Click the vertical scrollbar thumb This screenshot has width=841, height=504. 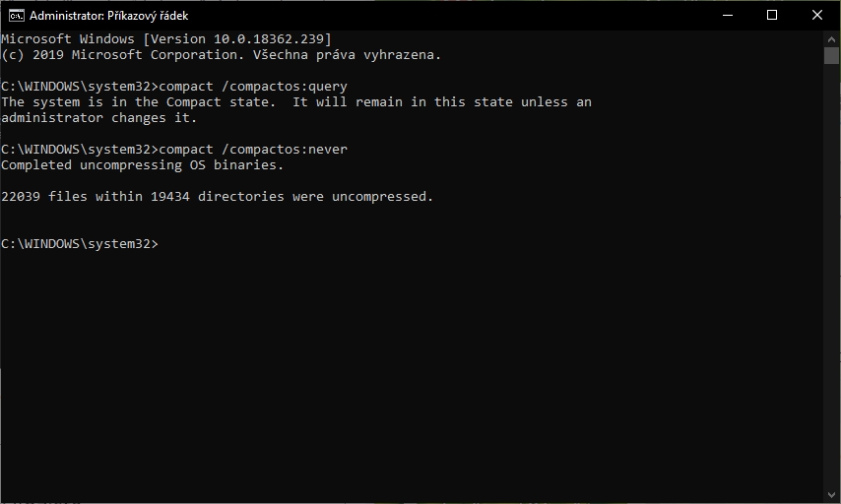click(x=831, y=55)
